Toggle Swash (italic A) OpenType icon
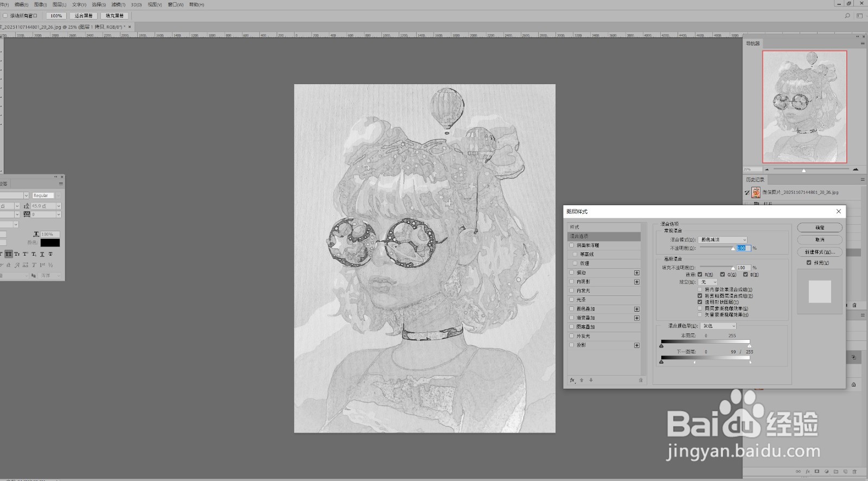Image resolution: width=868 pixels, height=481 pixels. click(17, 265)
